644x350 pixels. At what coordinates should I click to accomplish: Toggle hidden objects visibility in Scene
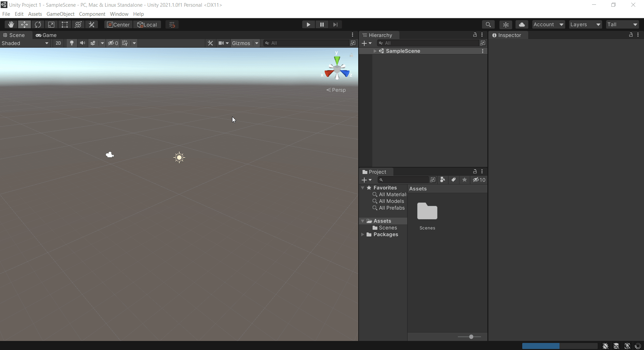tap(113, 43)
